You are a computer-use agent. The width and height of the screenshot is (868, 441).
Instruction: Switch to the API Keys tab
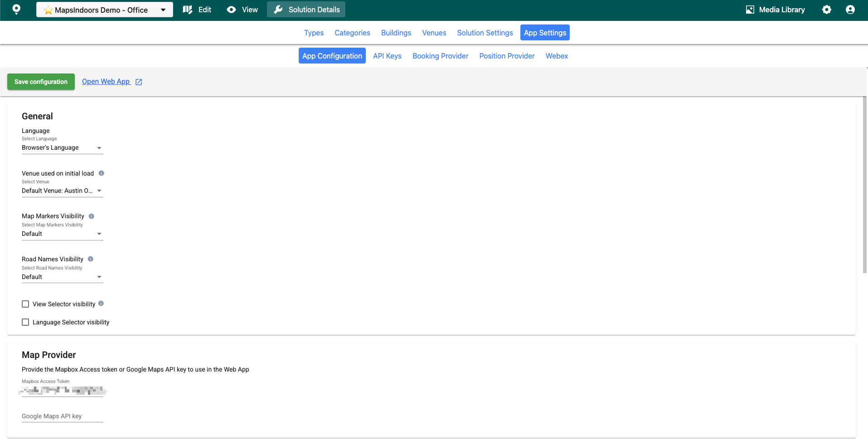click(387, 56)
